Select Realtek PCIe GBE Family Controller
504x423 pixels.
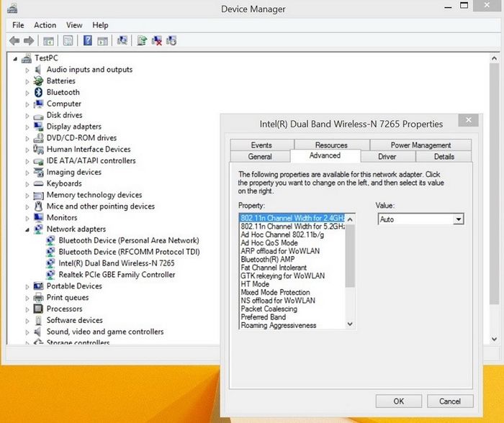click(x=117, y=275)
